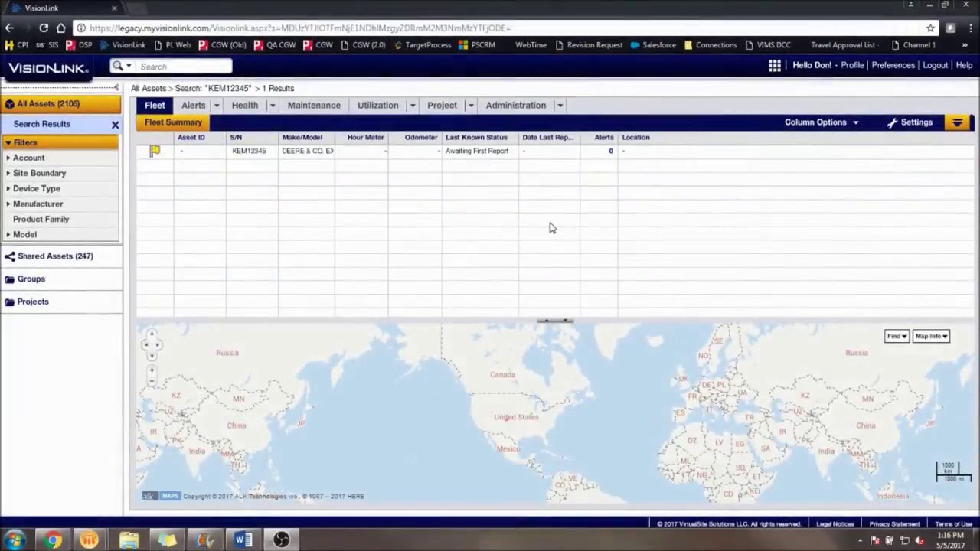This screenshot has height=551, width=980.
Task: Open the yellow menu icon beside Settings
Action: [x=957, y=122]
